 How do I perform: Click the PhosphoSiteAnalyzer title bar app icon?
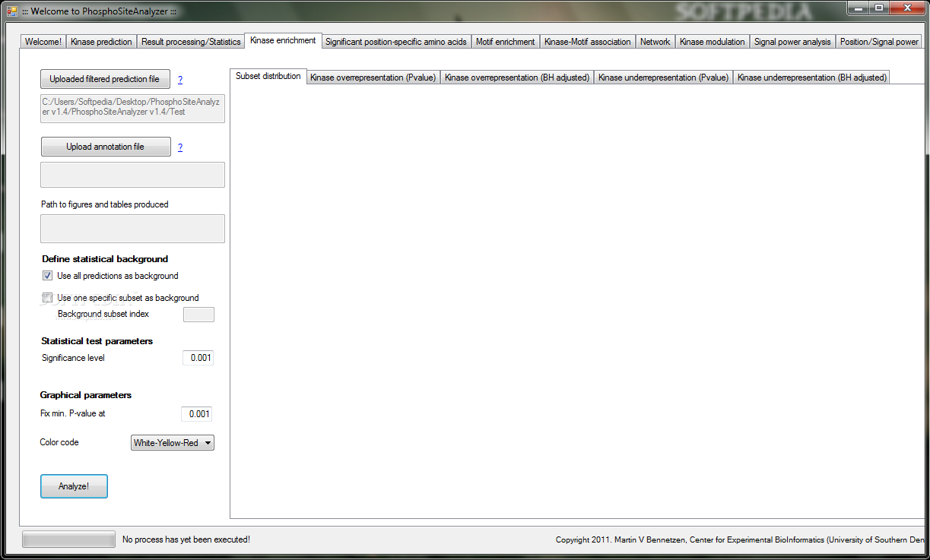pyautogui.click(x=11, y=11)
